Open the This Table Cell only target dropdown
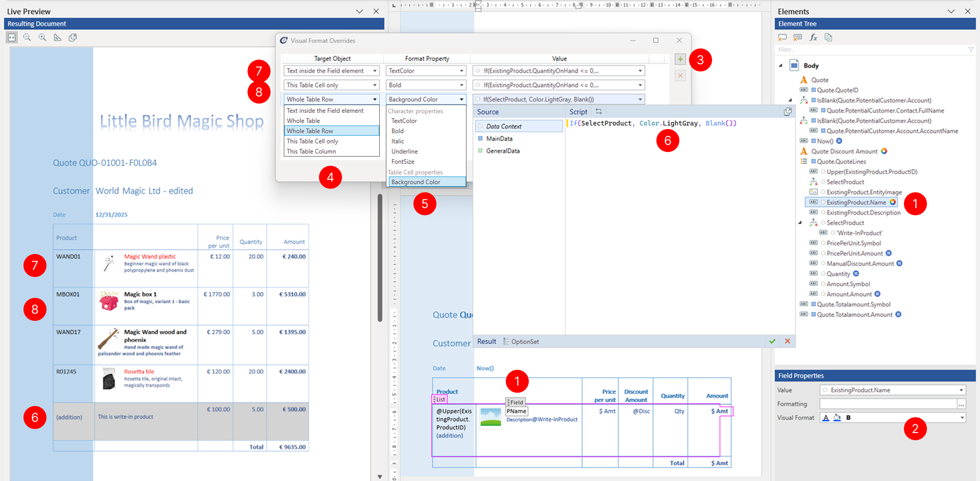This screenshot has height=481, width=980. tap(332, 85)
